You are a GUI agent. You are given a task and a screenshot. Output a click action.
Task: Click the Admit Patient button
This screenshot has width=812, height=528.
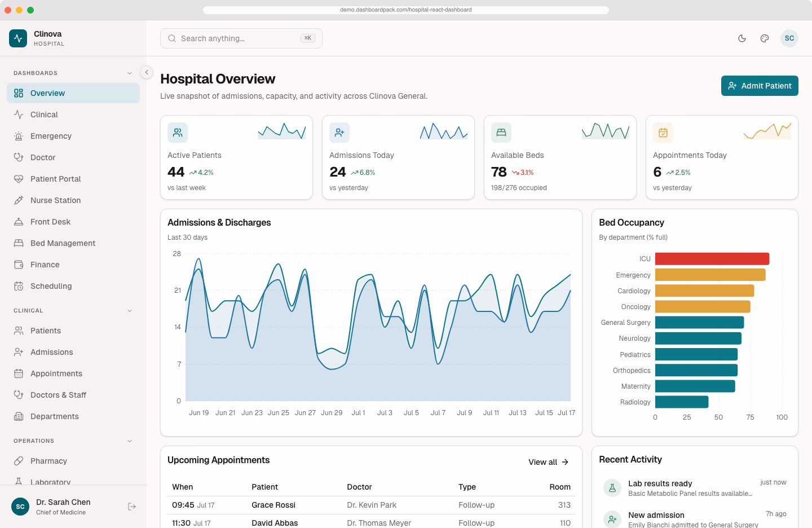click(x=760, y=86)
